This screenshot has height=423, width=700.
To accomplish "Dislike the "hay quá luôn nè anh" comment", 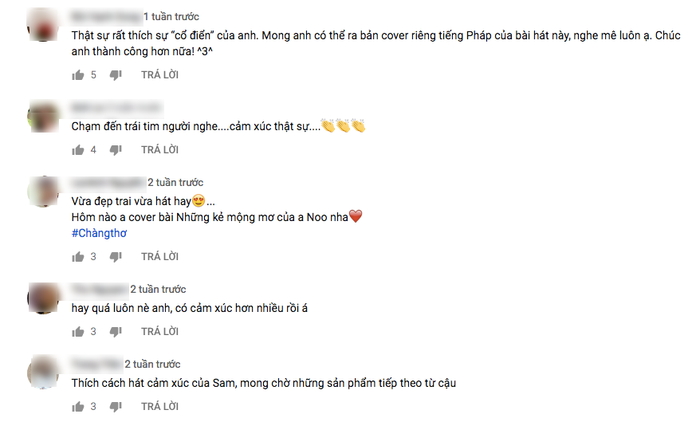I will [116, 332].
